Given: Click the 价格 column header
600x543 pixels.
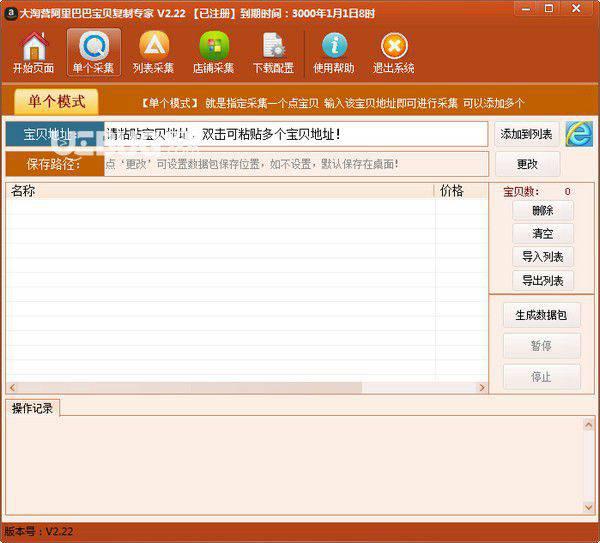Looking at the screenshot, I should 461,191.
